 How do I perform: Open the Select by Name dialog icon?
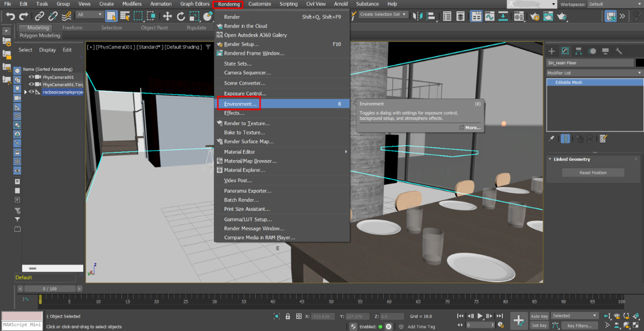(x=124, y=17)
